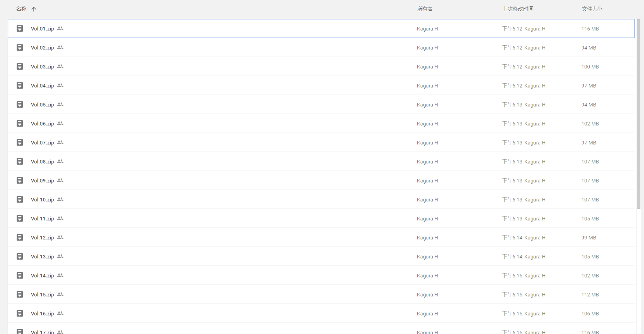
Task: Click the archive file icon for Vol.13.zip
Action: pyautogui.click(x=20, y=256)
